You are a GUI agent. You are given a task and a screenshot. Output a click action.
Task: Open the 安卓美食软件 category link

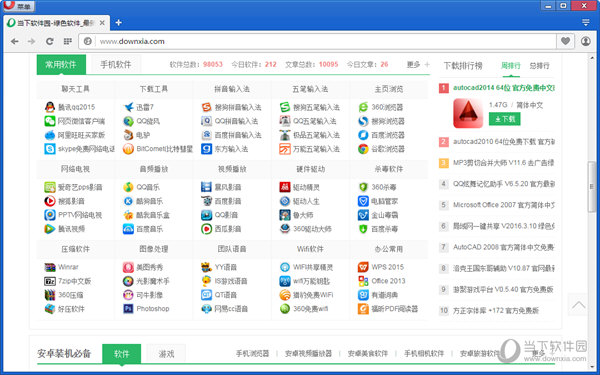(368, 354)
